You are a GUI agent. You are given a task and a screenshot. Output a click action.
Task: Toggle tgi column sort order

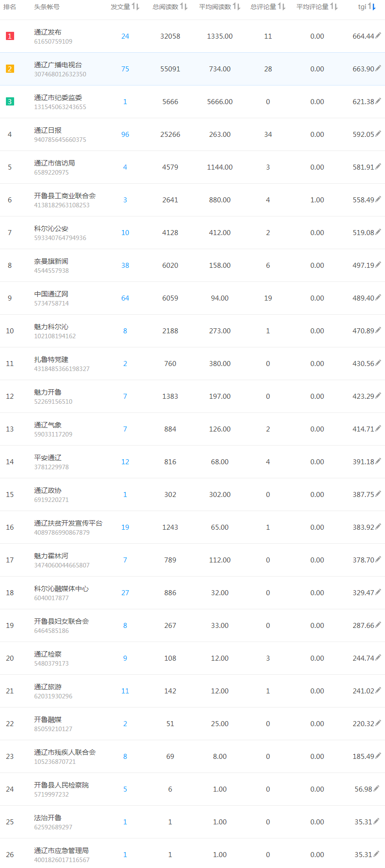pyautogui.click(x=372, y=7)
